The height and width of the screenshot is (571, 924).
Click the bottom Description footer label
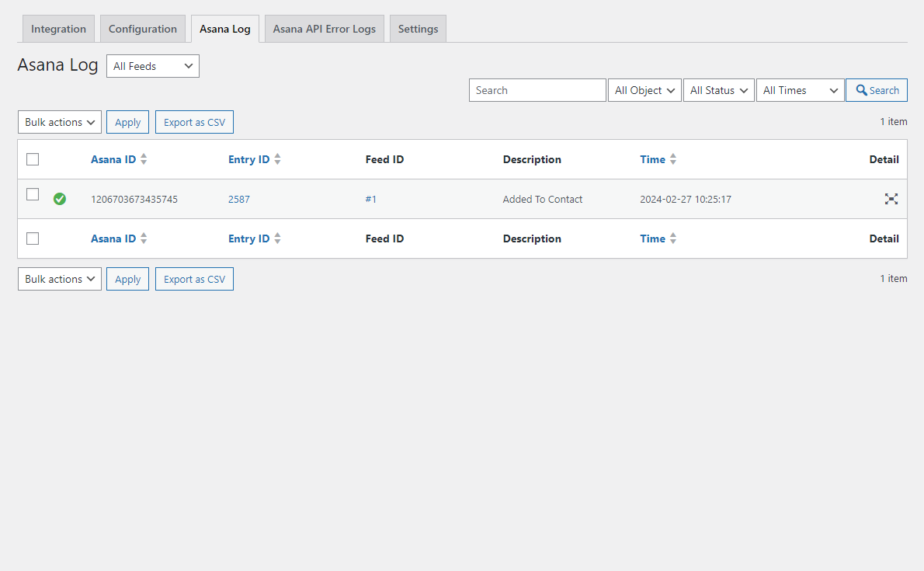coord(532,238)
